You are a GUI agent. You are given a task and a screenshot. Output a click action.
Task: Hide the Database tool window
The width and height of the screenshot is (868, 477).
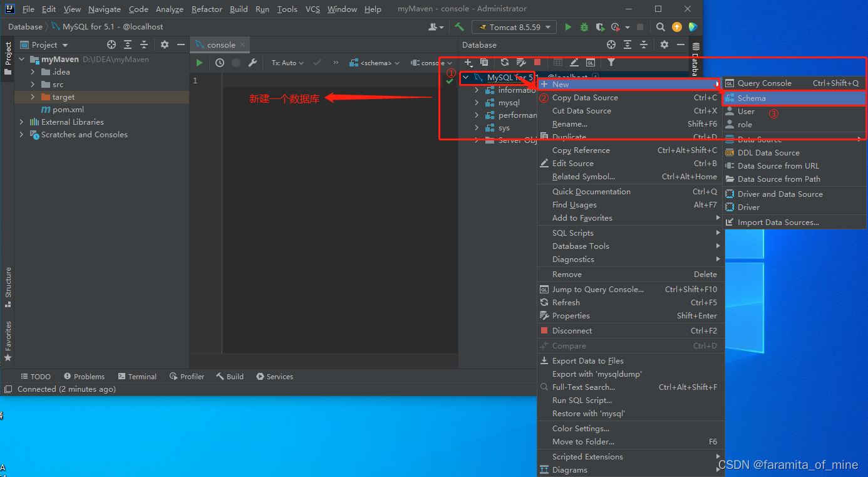point(681,45)
